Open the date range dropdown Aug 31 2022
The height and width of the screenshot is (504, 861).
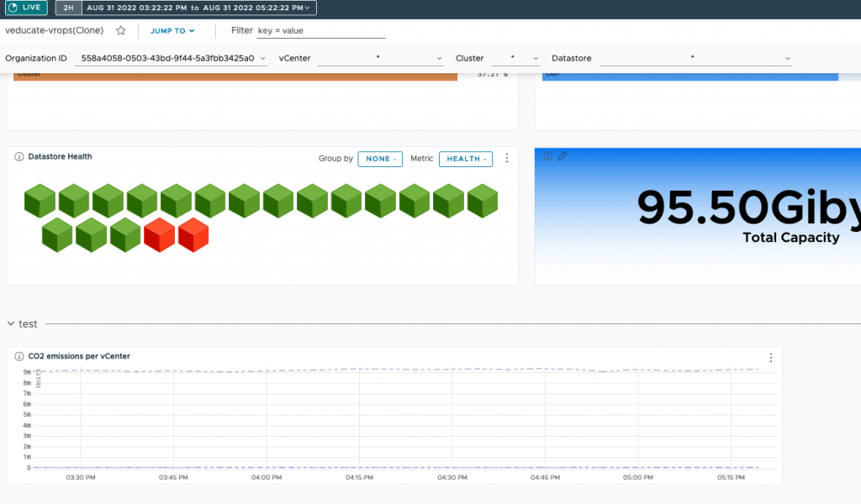[x=198, y=8]
